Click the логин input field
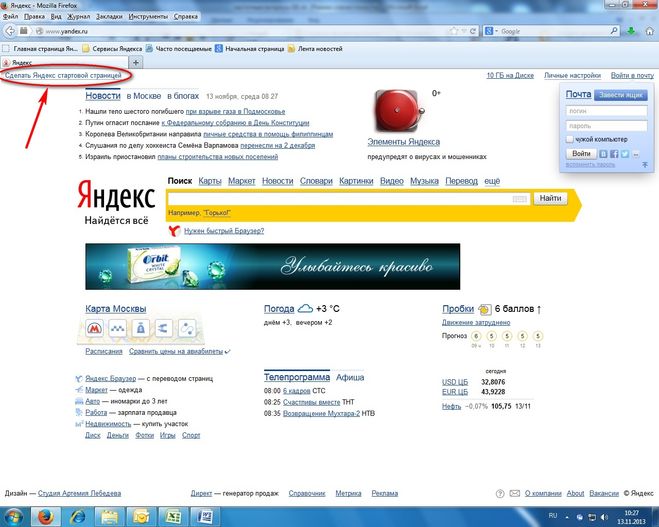The height and width of the screenshot is (527, 659). pyautogui.click(x=606, y=111)
